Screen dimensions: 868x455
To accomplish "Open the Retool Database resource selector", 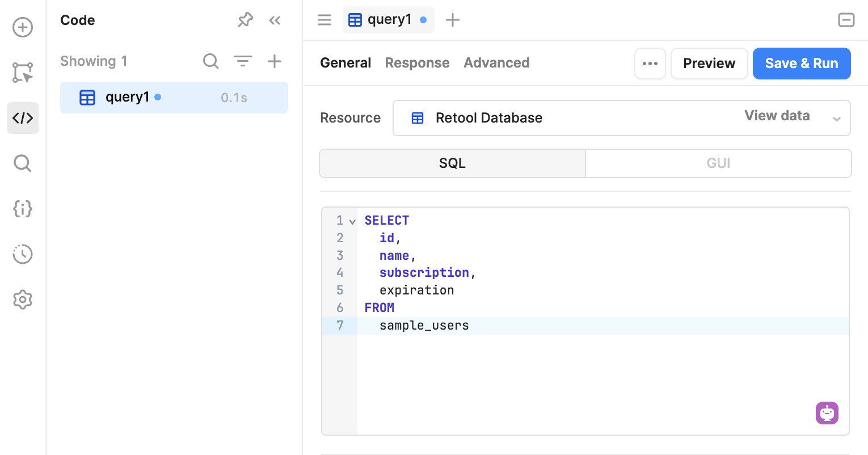I will coord(622,118).
